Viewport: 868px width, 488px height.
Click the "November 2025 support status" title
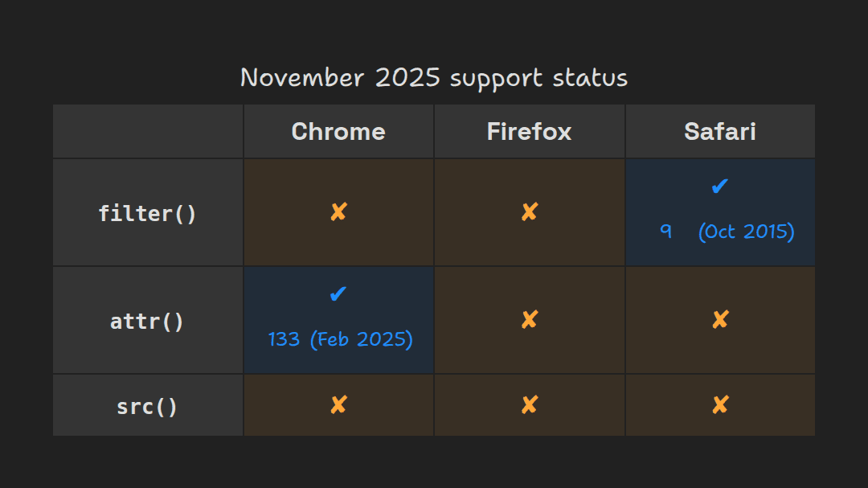[x=434, y=78]
